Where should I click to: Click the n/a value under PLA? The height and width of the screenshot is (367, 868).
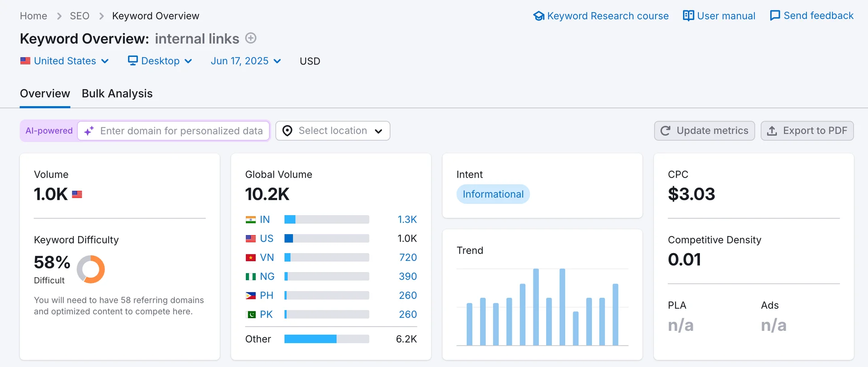pos(681,325)
